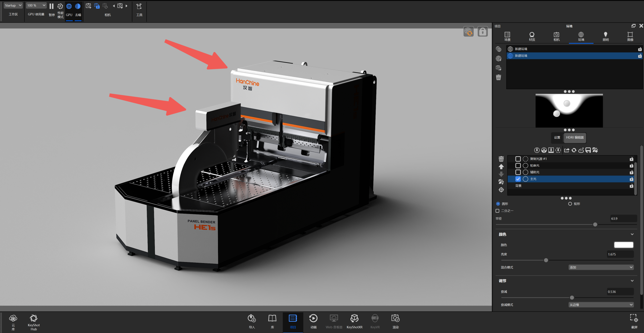Click the add camera icon in toolbar
The height and width of the screenshot is (333, 644).
(88, 6)
